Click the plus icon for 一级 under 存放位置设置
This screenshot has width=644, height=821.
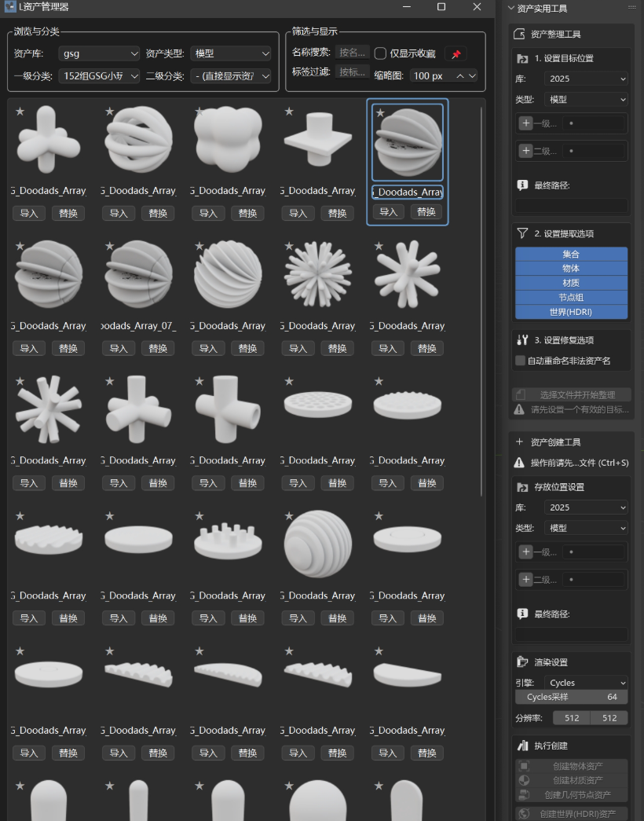525,552
